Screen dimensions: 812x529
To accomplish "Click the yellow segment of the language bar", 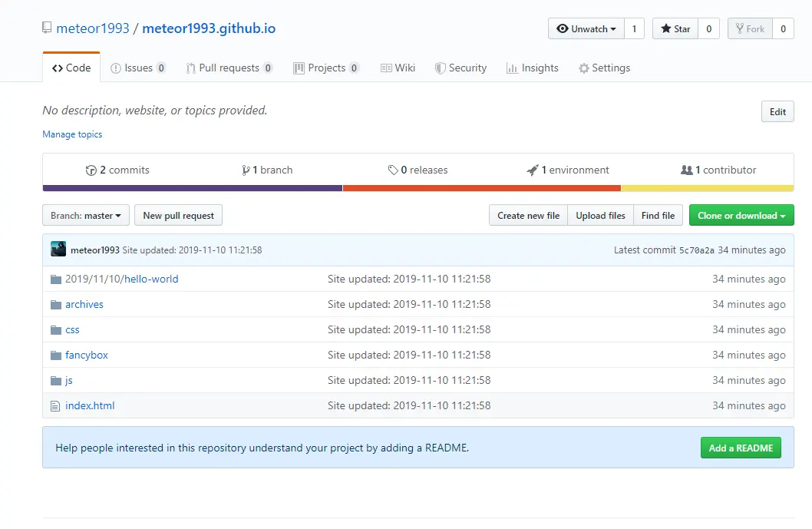I will pos(708,188).
